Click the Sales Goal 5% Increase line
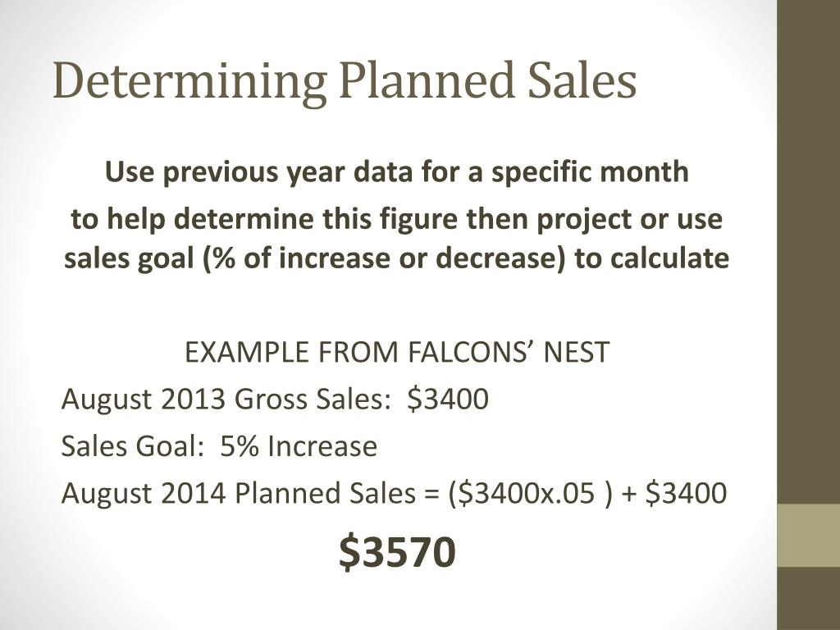This screenshot has width=840, height=630. click(x=219, y=446)
